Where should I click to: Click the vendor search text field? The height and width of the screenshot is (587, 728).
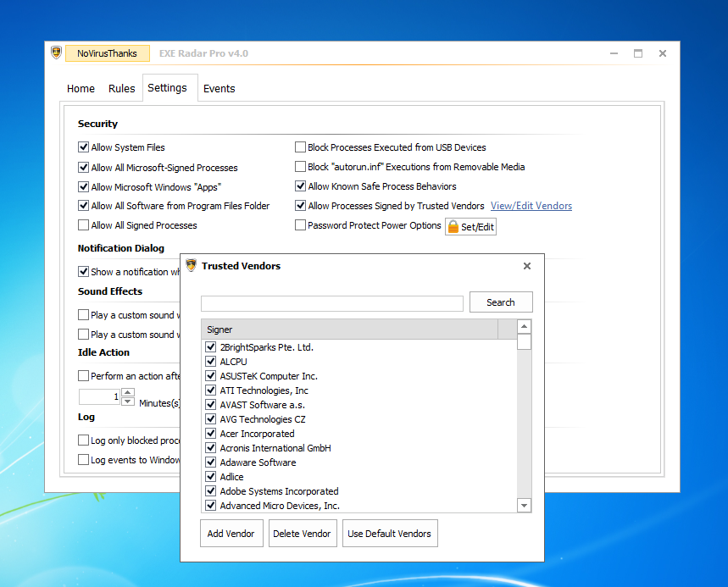[x=331, y=303]
